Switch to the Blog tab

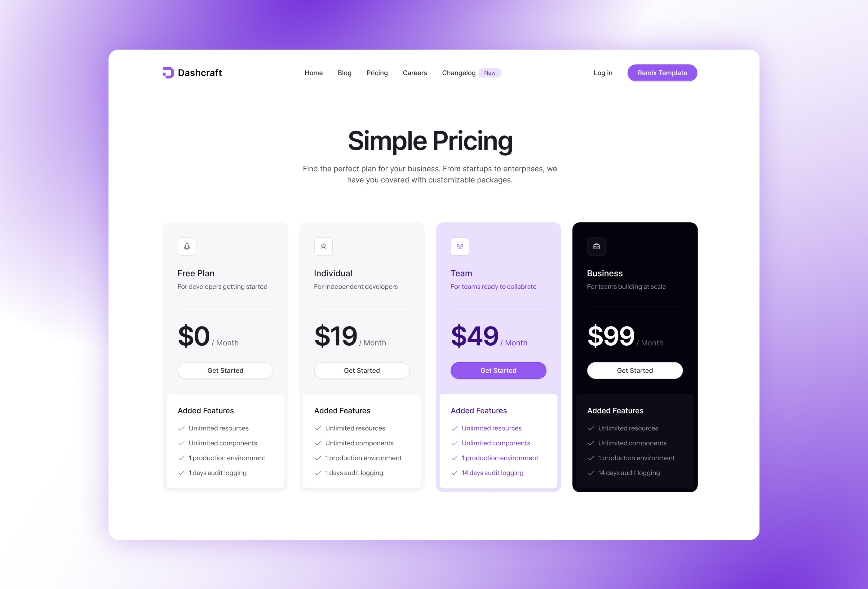tap(344, 73)
